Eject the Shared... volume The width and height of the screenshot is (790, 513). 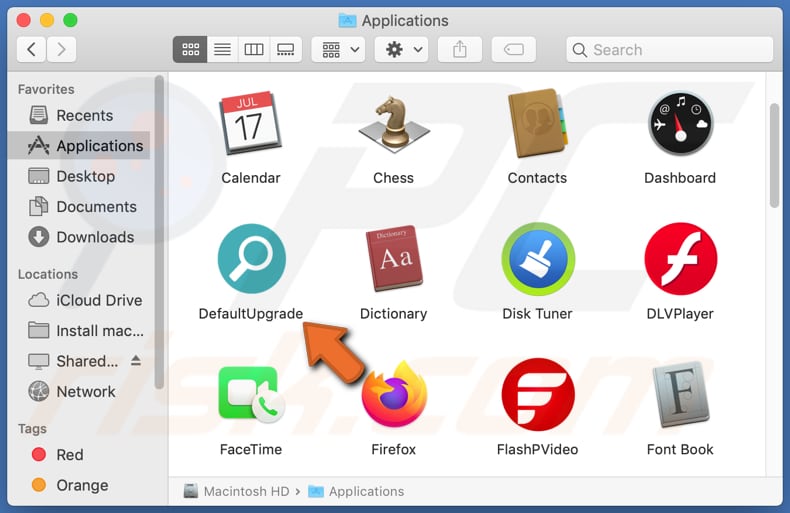pyautogui.click(x=136, y=360)
